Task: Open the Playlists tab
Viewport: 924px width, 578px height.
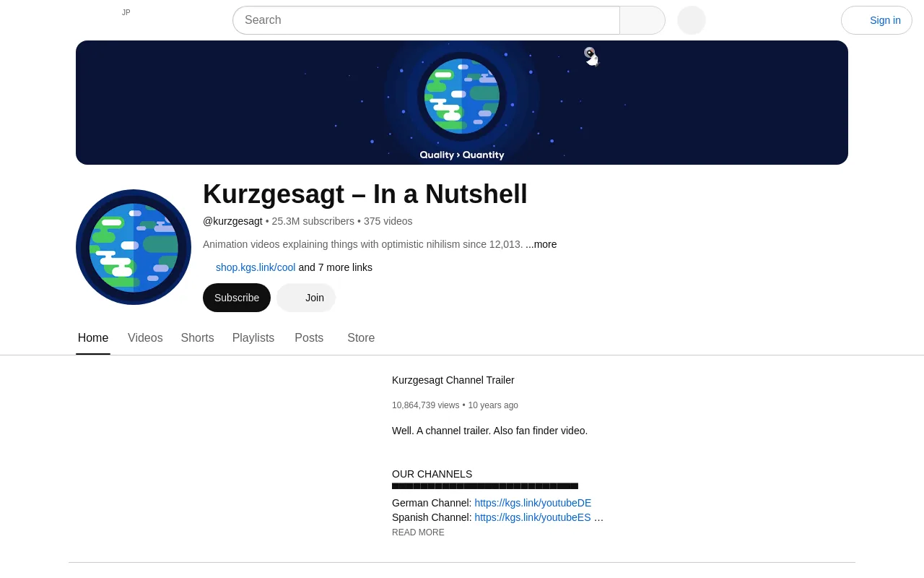Action: (253, 338)
